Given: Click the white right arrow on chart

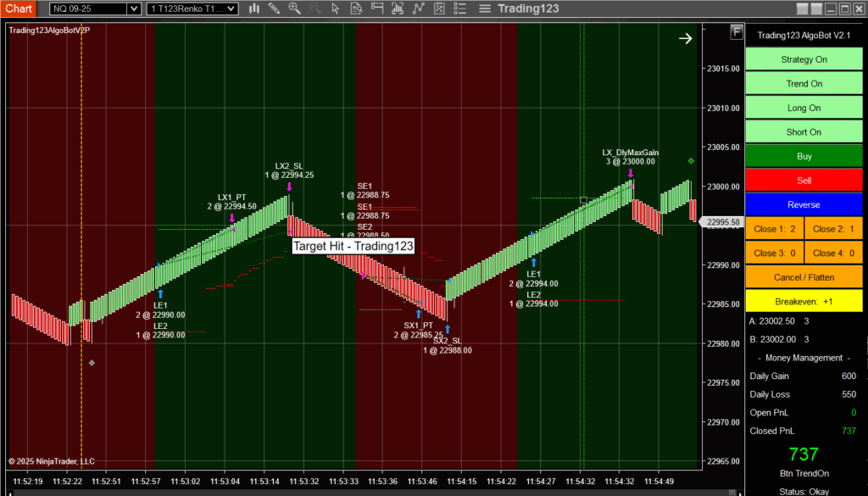Looking at the screenshot, I should (685, 38).
